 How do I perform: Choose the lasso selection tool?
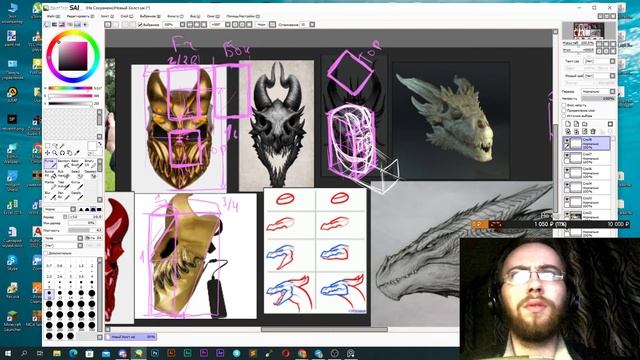pos(55,146)
